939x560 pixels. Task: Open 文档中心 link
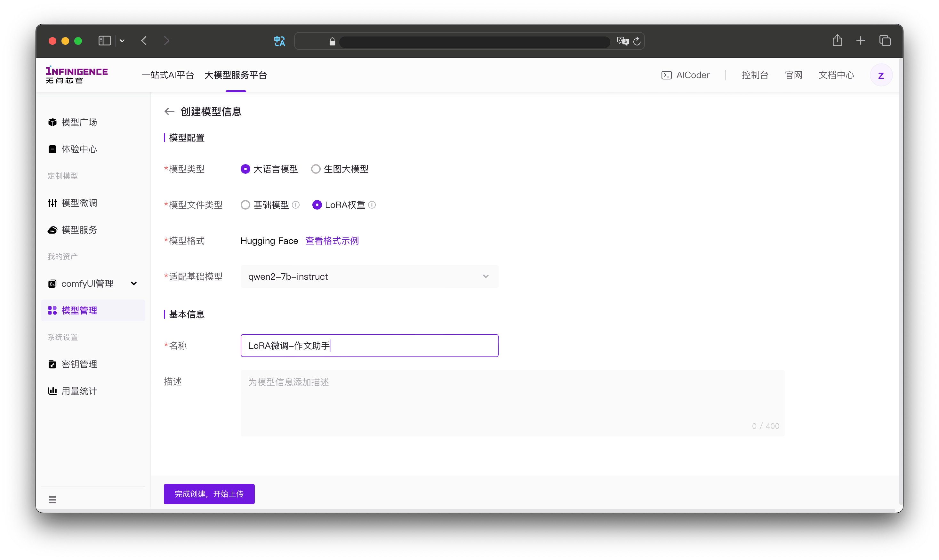[836, 75]
